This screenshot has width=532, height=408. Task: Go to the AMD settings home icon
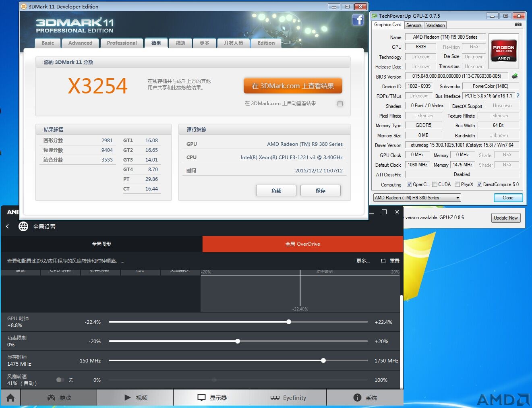(10, 398)
